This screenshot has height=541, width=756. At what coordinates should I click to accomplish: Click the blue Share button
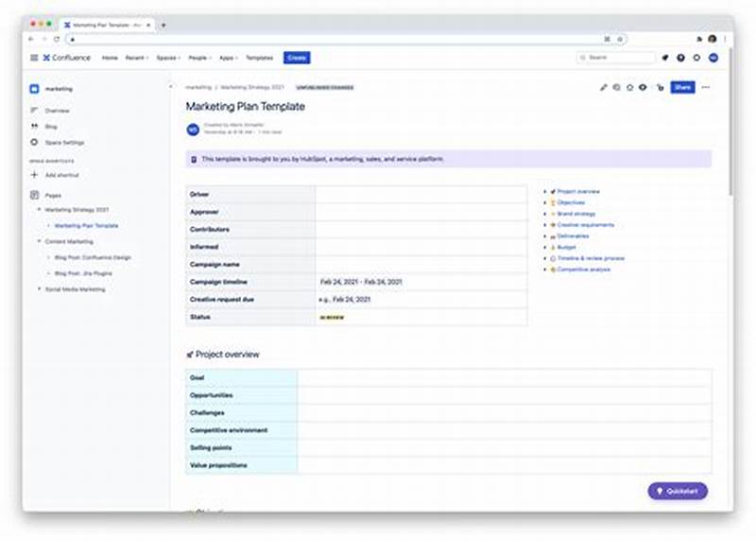(682, 87)
